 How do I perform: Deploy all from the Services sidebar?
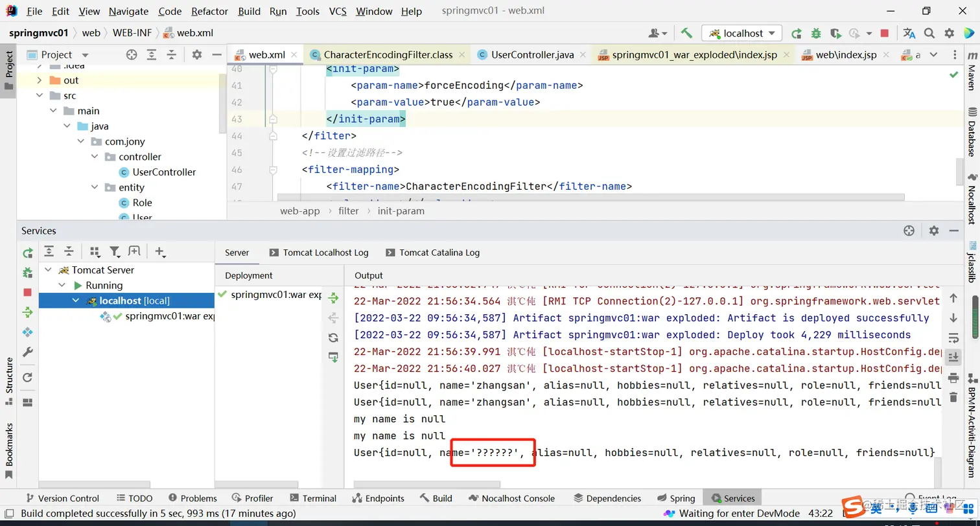click(x=27, y=312)
